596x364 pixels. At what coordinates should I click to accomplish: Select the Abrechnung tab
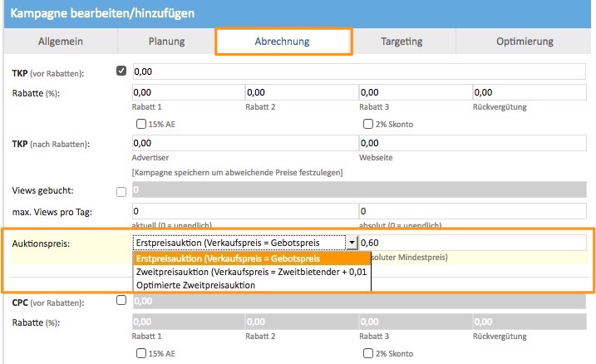[283, 41]
